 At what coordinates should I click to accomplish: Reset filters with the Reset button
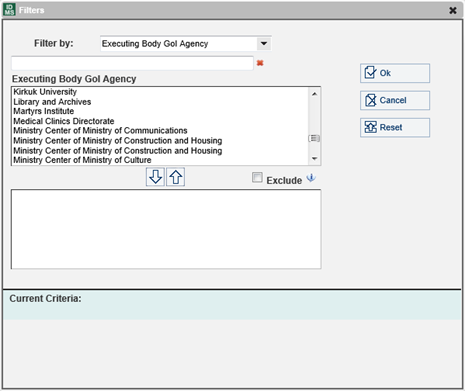coord(395,127)
